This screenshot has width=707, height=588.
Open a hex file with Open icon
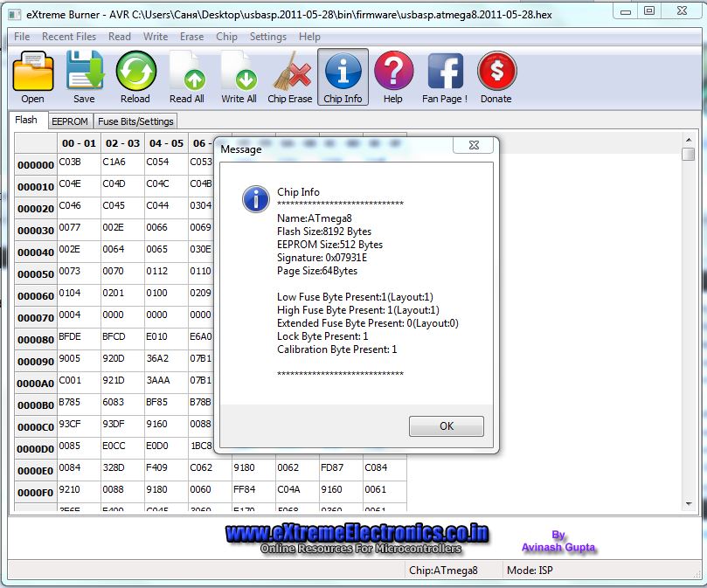(x=33, y=77)
